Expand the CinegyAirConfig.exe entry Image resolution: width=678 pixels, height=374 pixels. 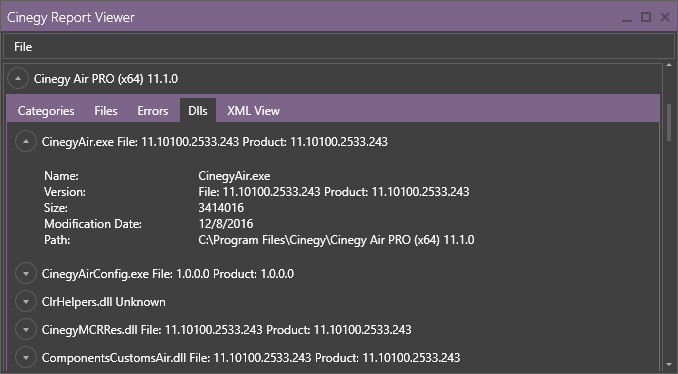click(26, 274)
